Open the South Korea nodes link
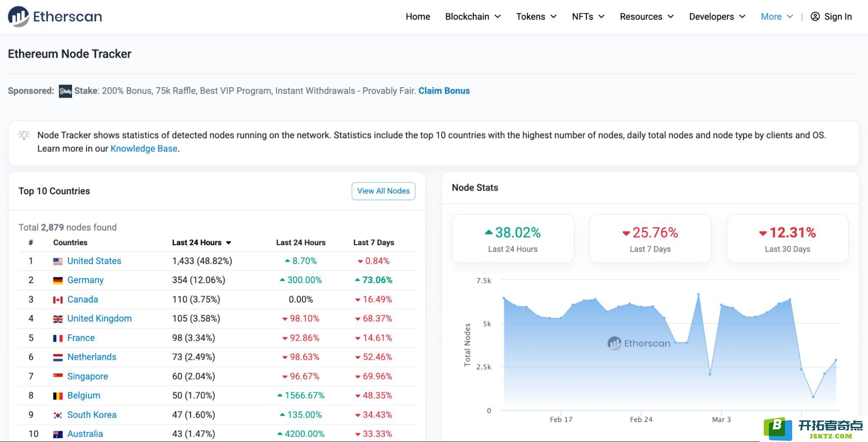Viewport: 868px width, 442px height. [92, 415]
